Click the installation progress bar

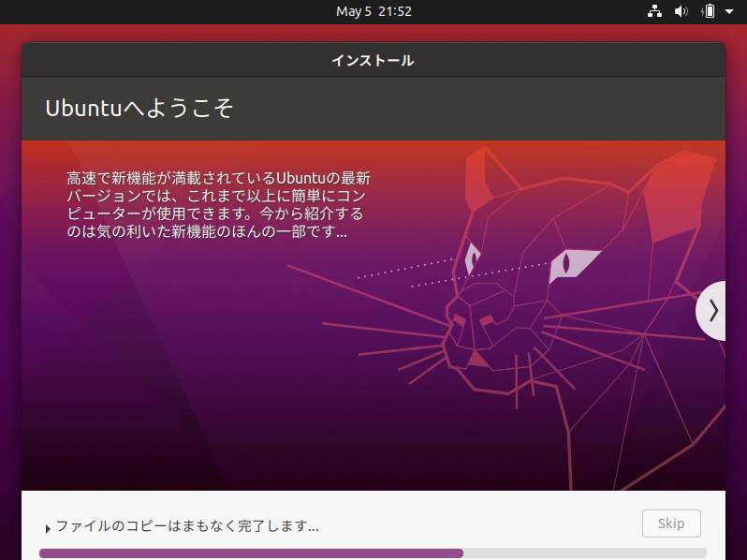373,553
